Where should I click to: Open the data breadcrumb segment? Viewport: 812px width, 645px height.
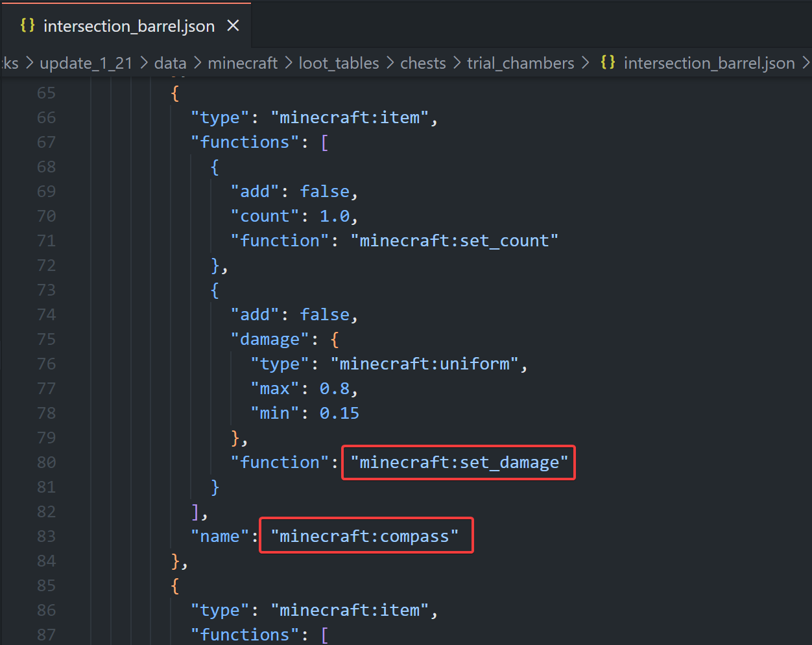click(170, 63)
